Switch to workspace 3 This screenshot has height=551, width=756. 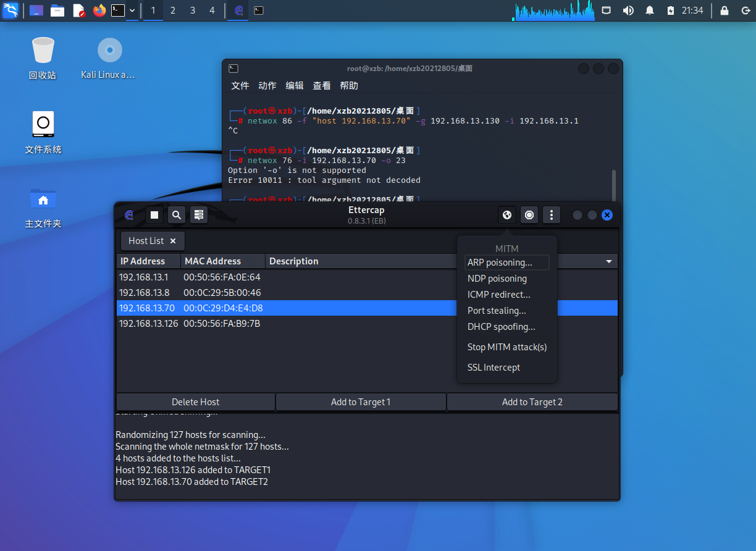click(193, 11)
